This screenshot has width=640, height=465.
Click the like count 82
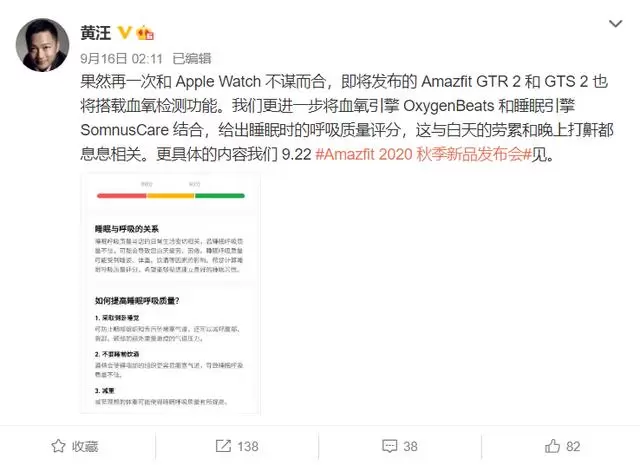pyautogui.click(x=573, y=446)
